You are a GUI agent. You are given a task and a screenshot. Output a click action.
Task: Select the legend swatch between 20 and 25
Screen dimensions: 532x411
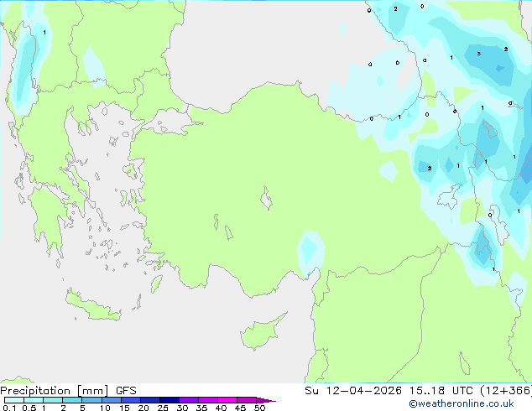tap(150, 400)
